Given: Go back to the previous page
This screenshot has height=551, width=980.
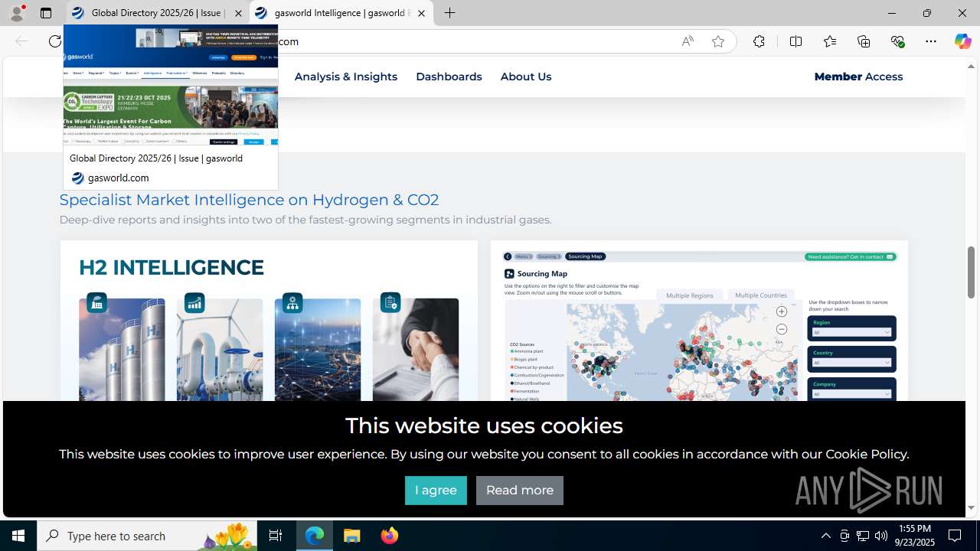Looking at the screenshot, I should coord(21,41).
